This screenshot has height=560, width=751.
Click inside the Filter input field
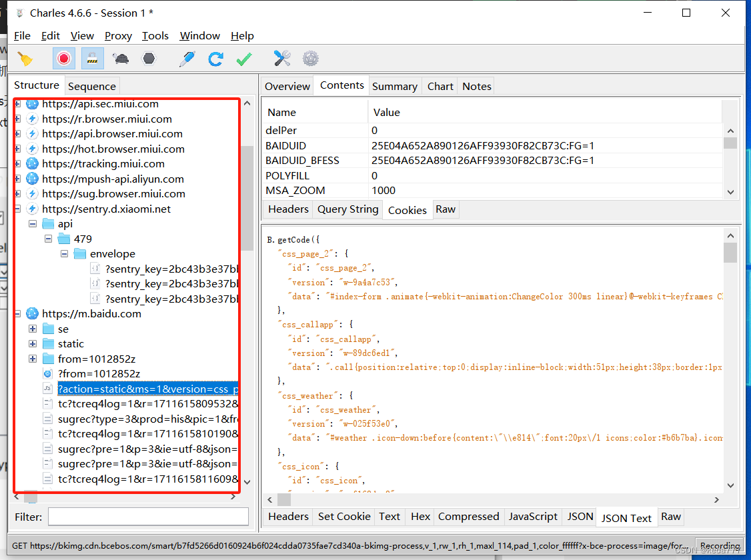148,517
